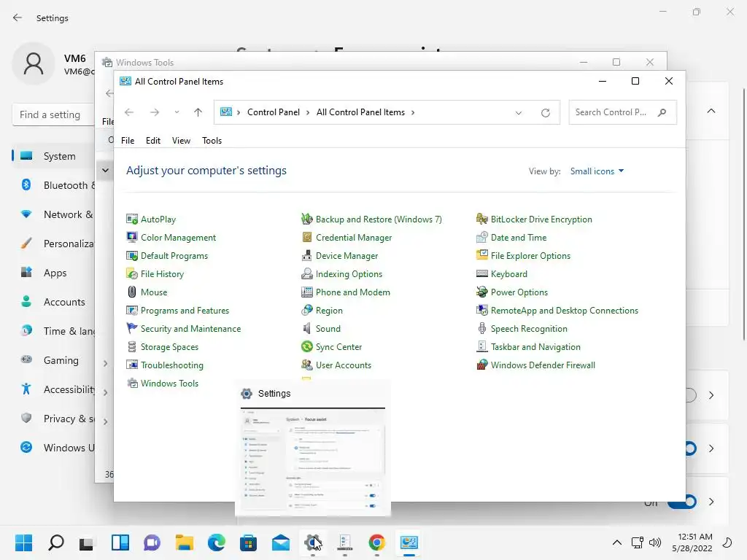Open File History icon
This screenshot has height=560, width=747.
click(132, 274)
